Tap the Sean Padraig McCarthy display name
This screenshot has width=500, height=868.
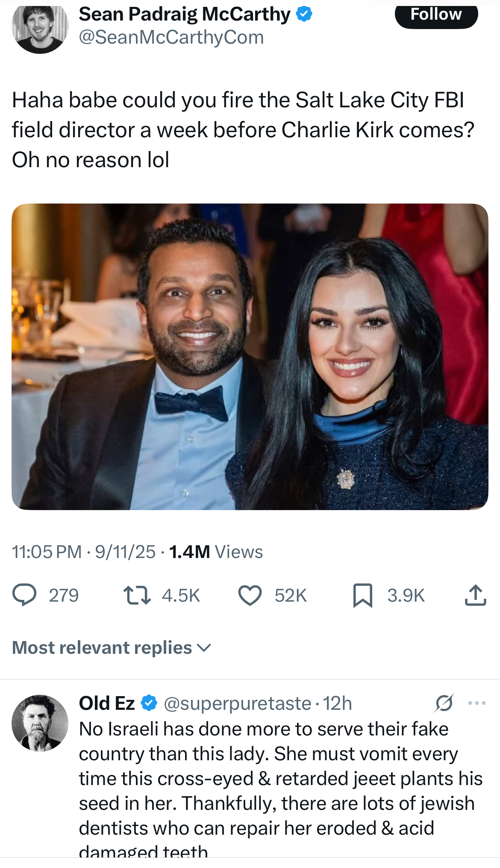(x=185, y=14)
